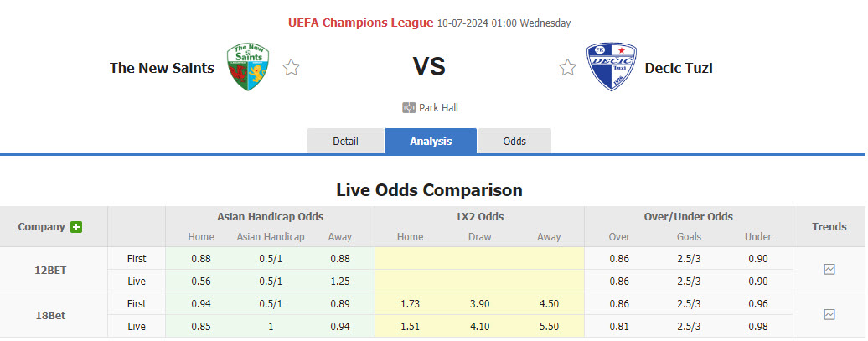Add a company with green plus
868x341 pixels.
click(x=76, y=227)
